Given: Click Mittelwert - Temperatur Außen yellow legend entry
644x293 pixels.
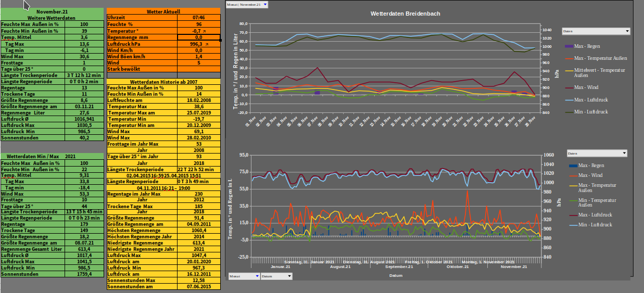Looking at the screenshot, I should tap(596, 72).
